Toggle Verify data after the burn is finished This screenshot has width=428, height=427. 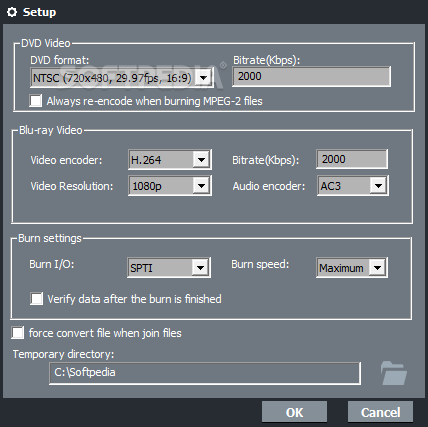tap(36, 299)
